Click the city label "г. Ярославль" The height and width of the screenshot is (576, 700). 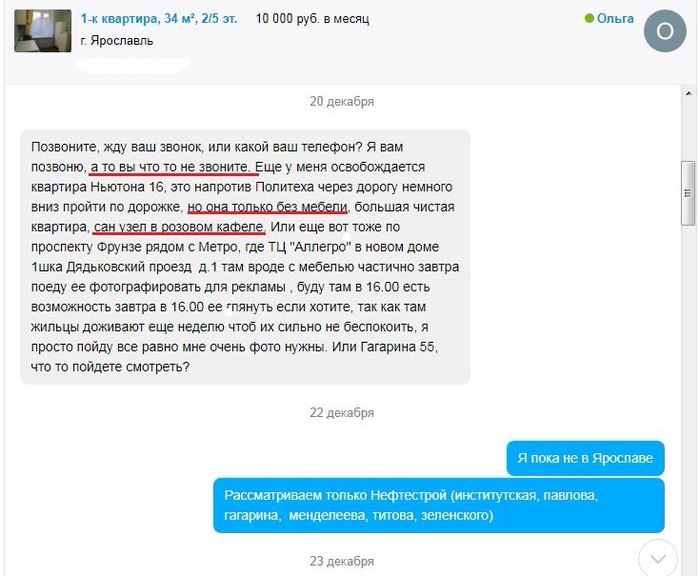click(x=117, y=41)
